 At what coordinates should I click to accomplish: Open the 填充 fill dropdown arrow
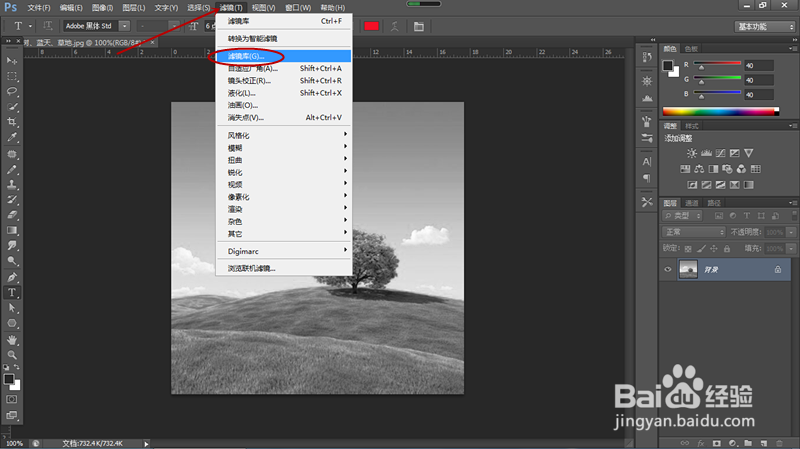[x=791, y=248]
